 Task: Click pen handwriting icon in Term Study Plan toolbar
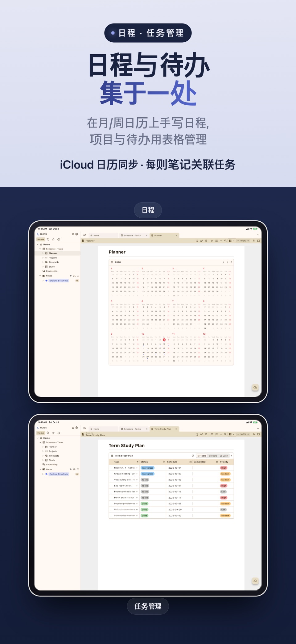pyautogui.click(x=201, y=434)
